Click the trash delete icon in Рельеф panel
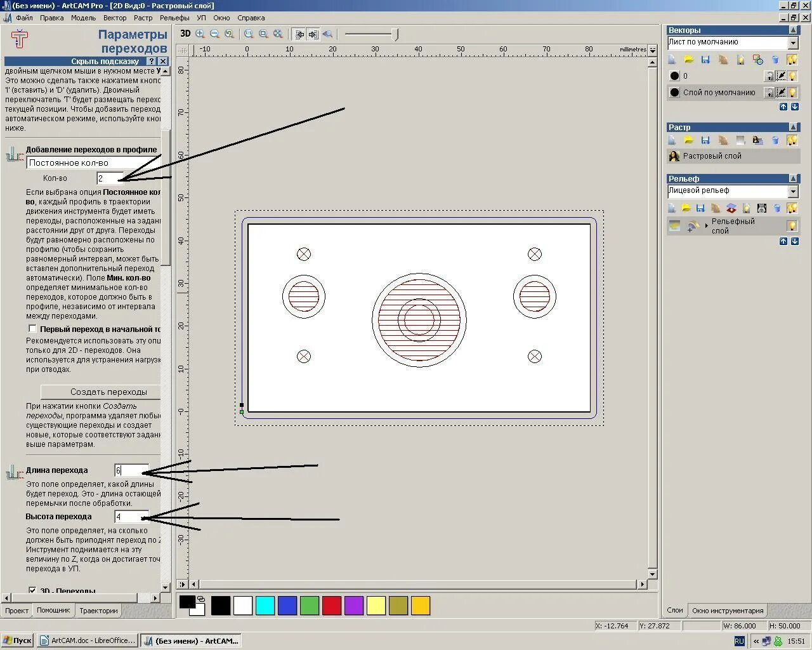This screenshot has height=650, width=812. click(777, 208)
